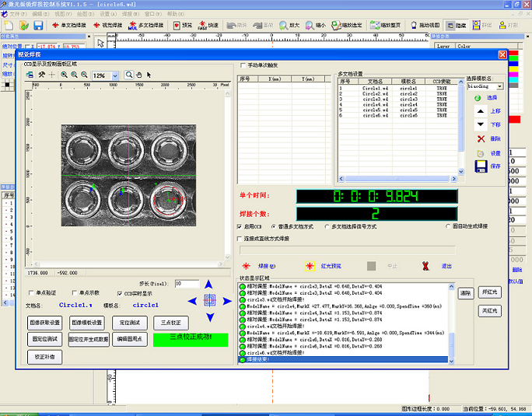Open the 文件 menu in main window
This screenshot has height=416, width=532.
tap(18, 14)
